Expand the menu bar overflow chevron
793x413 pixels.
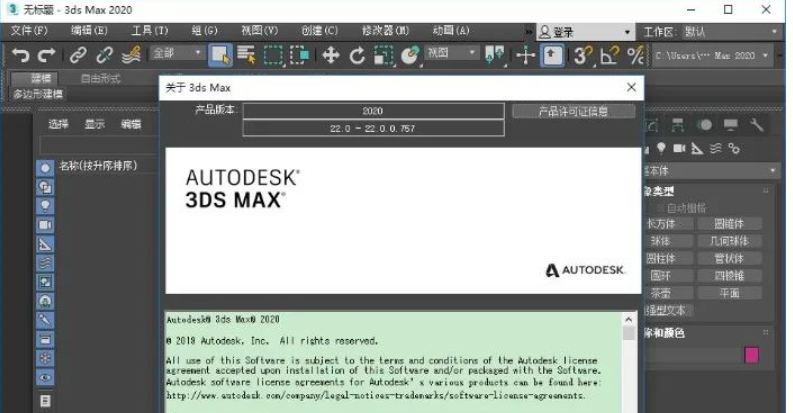528,32
